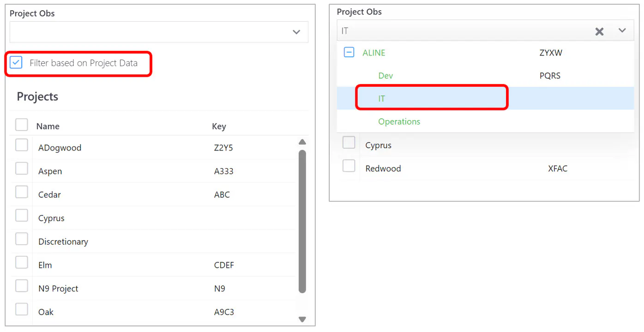This screenshot has width=644, height=332.
Task: Click the Cyprus name in filtered list
Action: point(379,145)
